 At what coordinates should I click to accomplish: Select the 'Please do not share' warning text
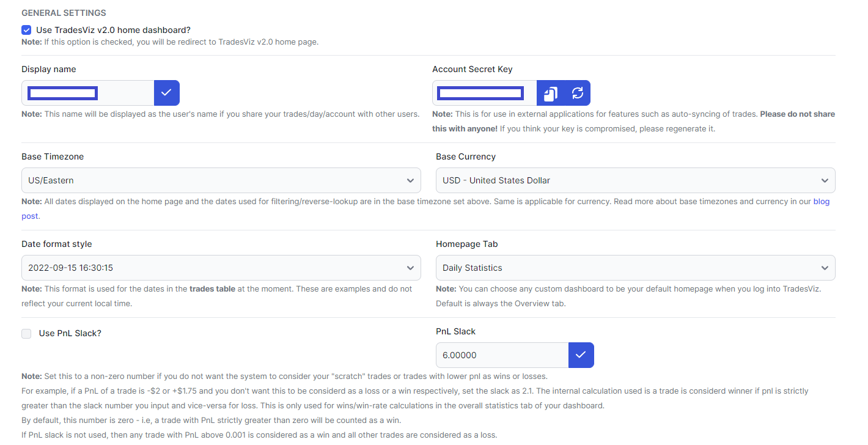[797, 114]
